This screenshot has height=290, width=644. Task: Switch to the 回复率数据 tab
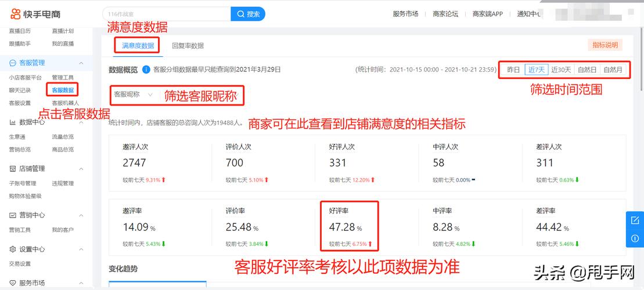(188, 45)
